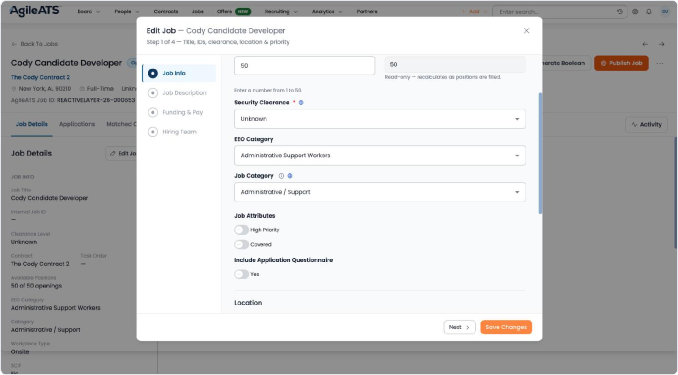Click the briefcase icon beside Full-Time
The width and height of the screenshot is (678, 375).
82,89
